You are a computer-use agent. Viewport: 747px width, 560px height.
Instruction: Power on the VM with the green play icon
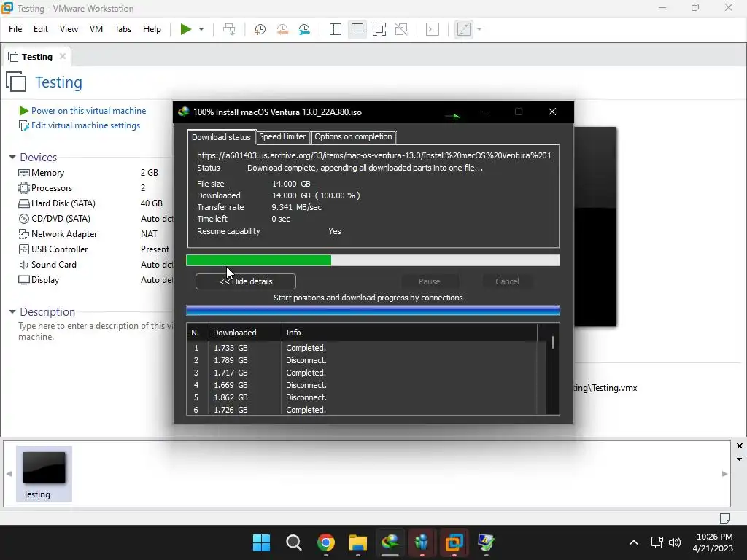pos(186,29)
